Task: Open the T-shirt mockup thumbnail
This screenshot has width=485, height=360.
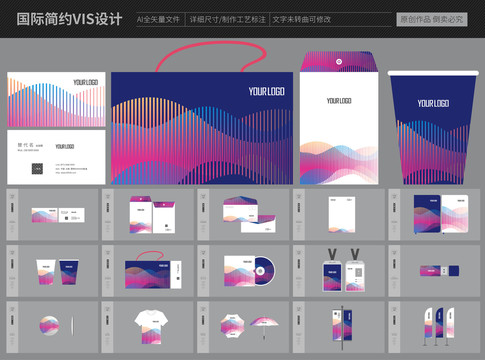Action: [x=148, y=327]
